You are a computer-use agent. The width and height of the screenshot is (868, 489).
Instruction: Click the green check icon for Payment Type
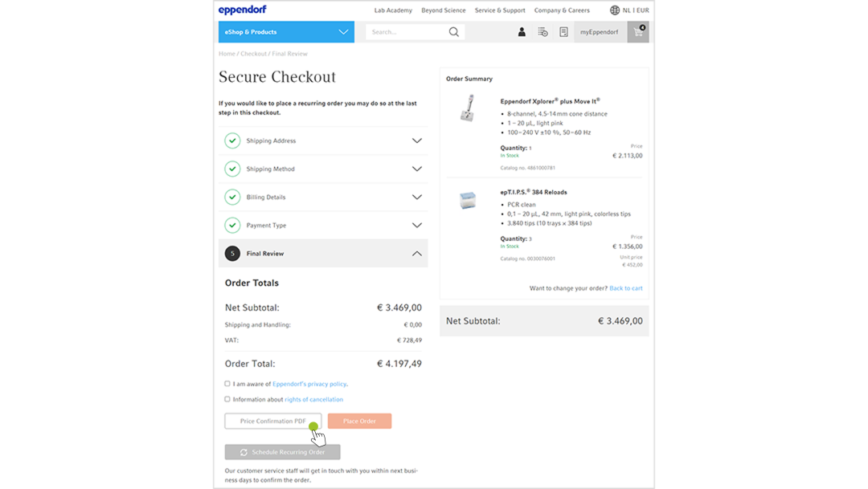(x=232, y=225)
